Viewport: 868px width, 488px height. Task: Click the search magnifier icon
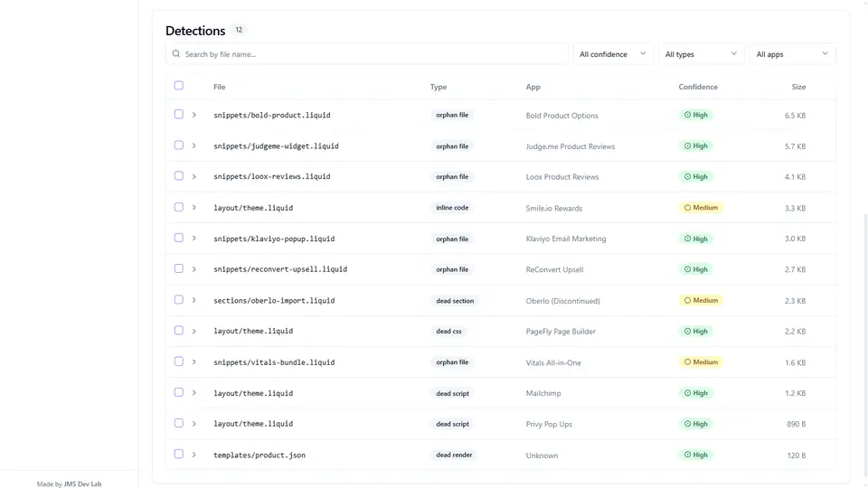pos(176,53)
